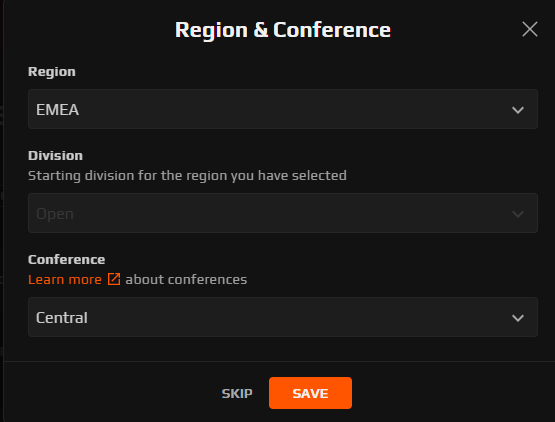The width and height of the screenshot is (555, 422).
Task: Save the region and conference selection
Action: [x=310, y=393]
